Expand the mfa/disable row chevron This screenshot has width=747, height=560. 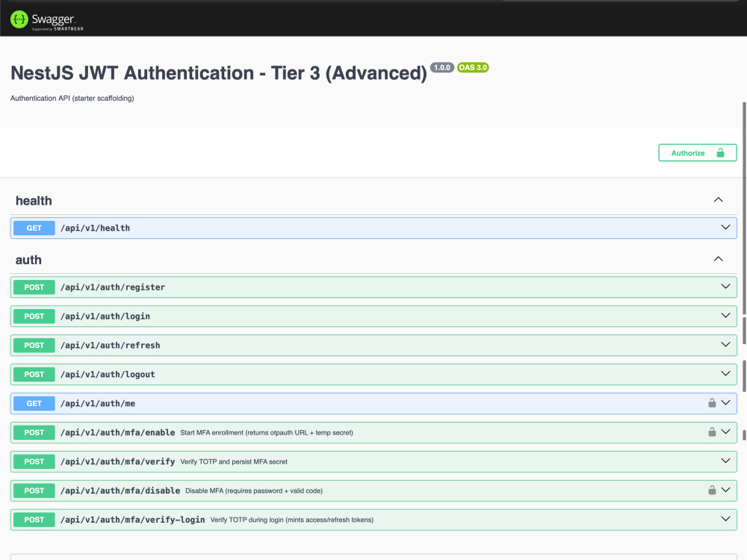pyautogui.click(x=725, y=490)
